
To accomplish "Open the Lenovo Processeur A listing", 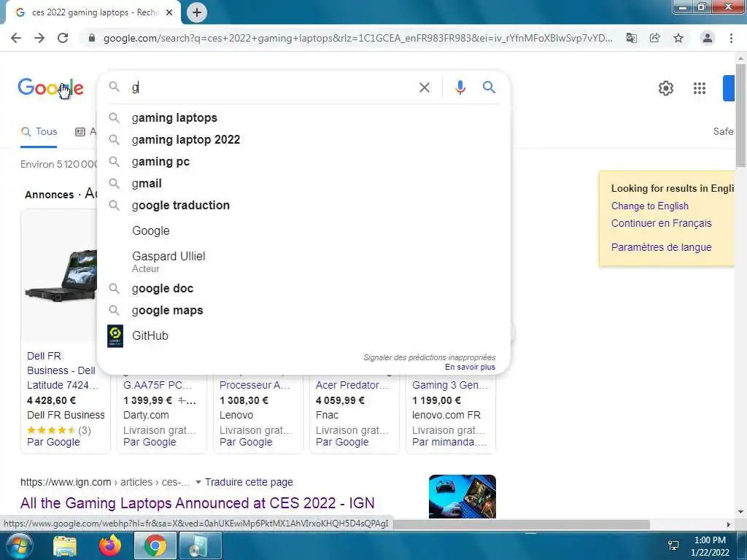I will [255, 385].
